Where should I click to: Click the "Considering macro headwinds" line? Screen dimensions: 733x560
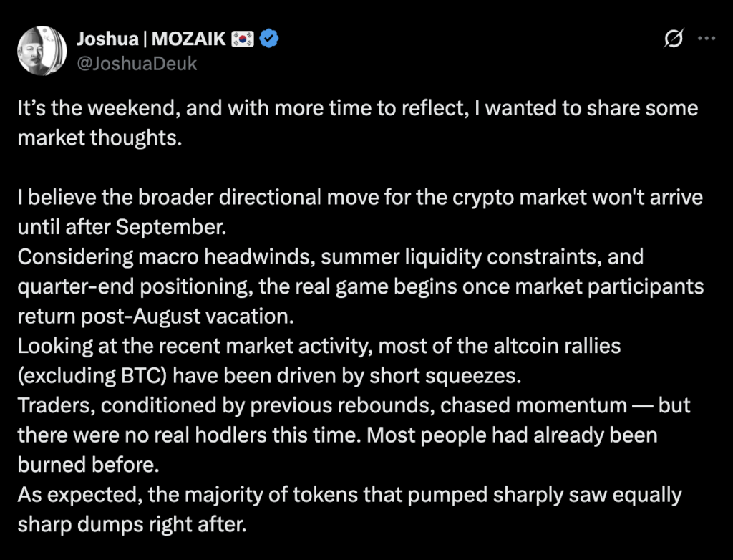[331, 257]
